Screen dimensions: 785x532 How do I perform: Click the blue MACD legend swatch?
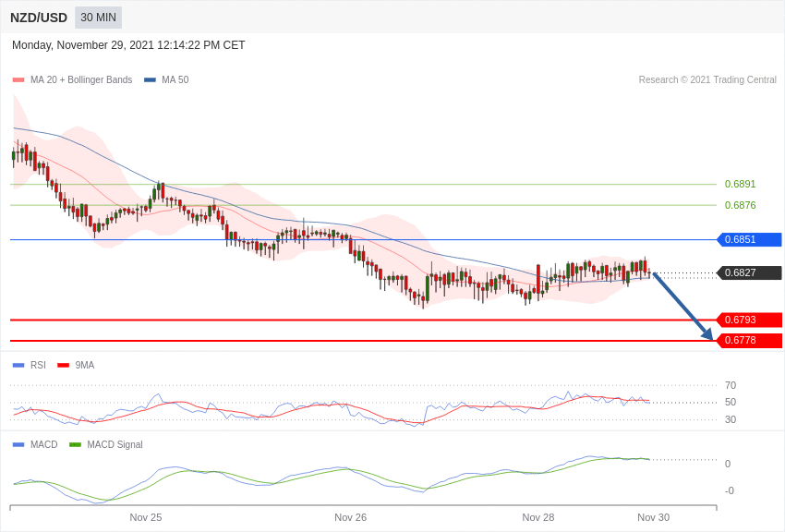18,444
